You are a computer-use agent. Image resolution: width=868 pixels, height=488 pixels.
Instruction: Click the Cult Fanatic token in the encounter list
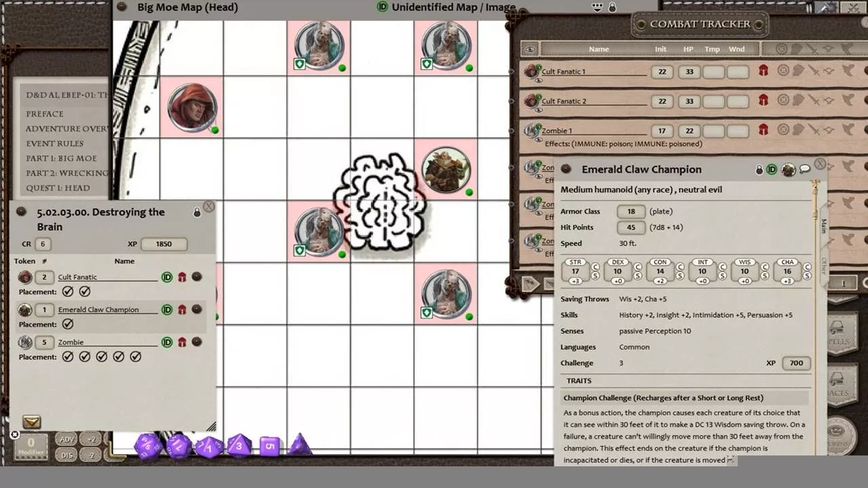25,277
